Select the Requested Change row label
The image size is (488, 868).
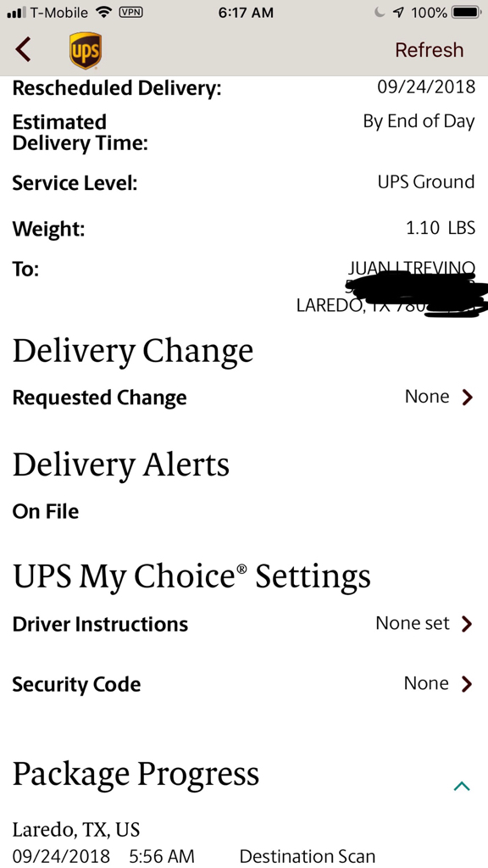[100, 398]
